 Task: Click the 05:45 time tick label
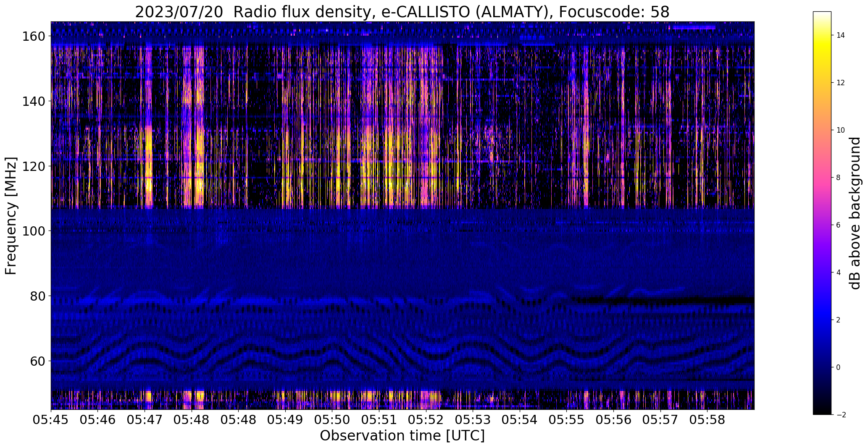(x=51, y=420)
